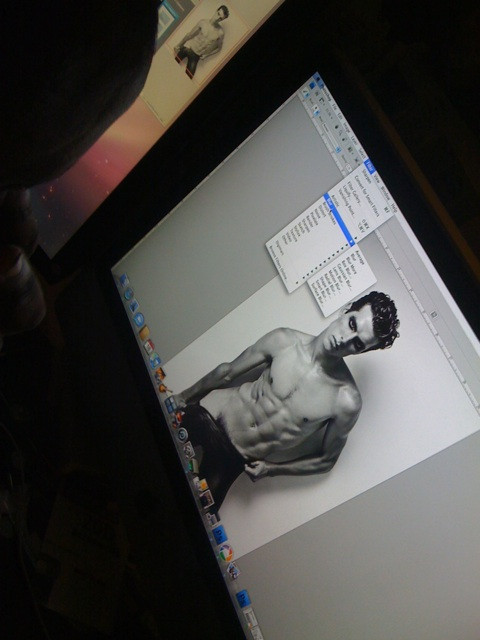This screenshot has width=480, height=640.
Task: Click the model thumbnail on the second monitor
Action: click(x=202, y=39)
